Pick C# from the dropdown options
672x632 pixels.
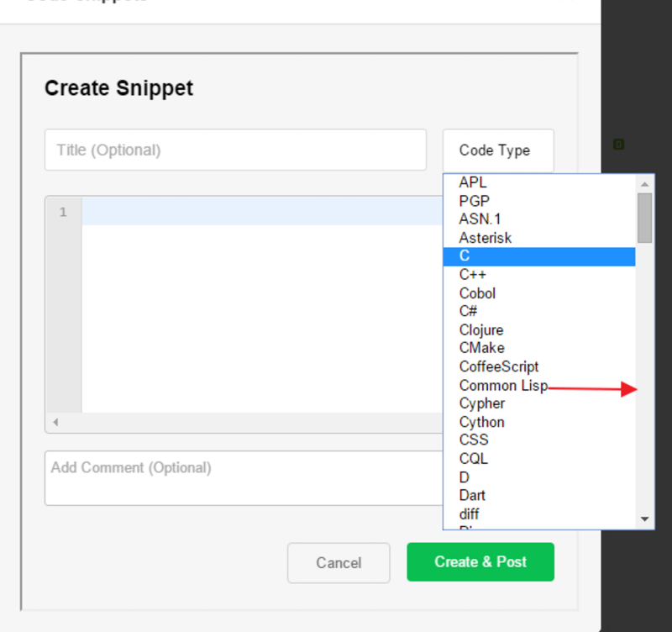468,311
